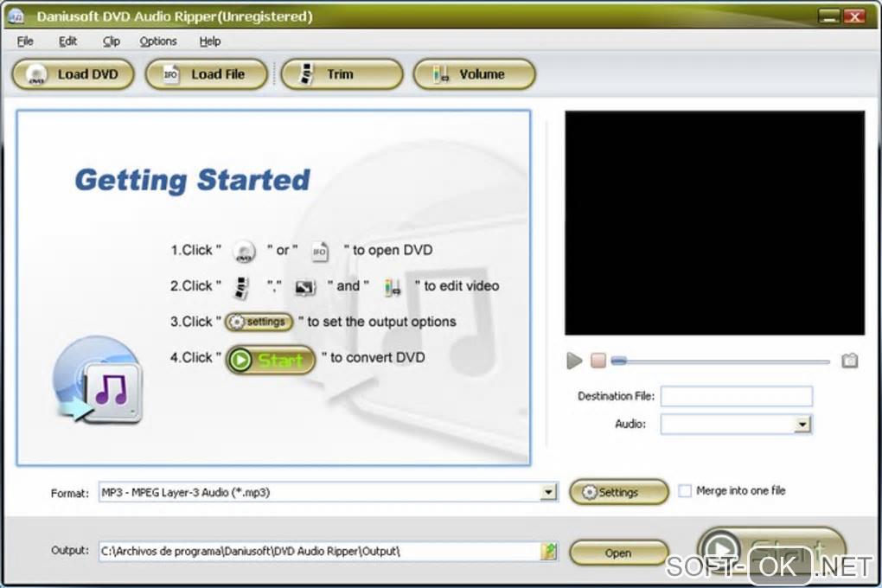Click the IFO file icon in step 1
Image resolution: width=882 pixels, height=588 pixels.
coord(319,251)
